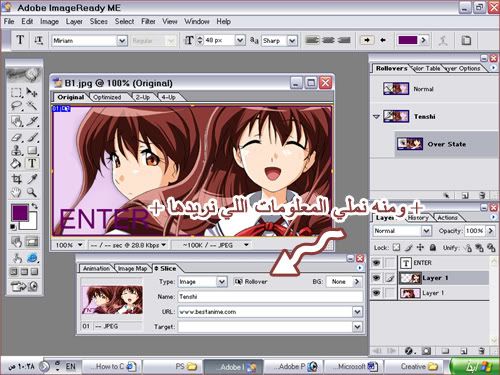Open the Filter menu
This screenshot has width=500, height=375.
(148, 21)
